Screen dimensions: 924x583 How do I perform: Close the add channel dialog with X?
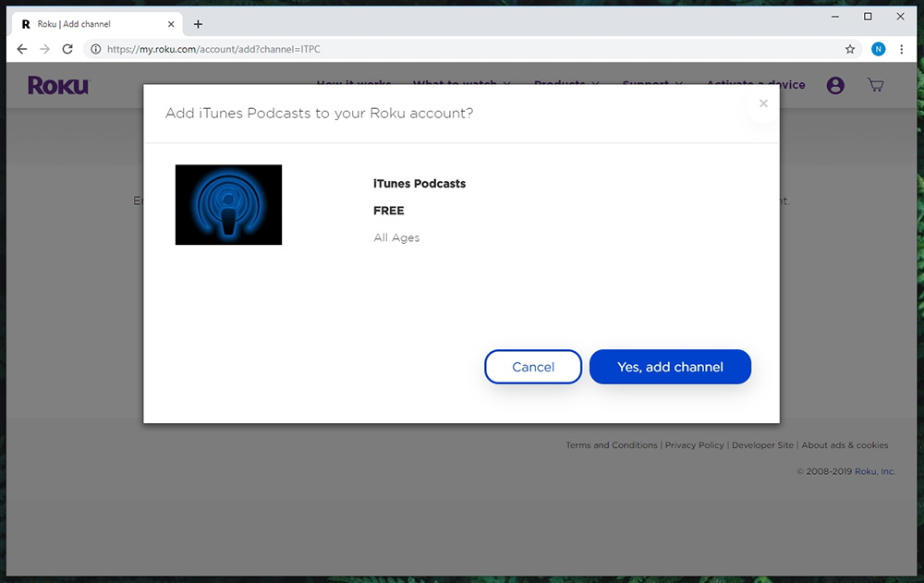(763, 103)
